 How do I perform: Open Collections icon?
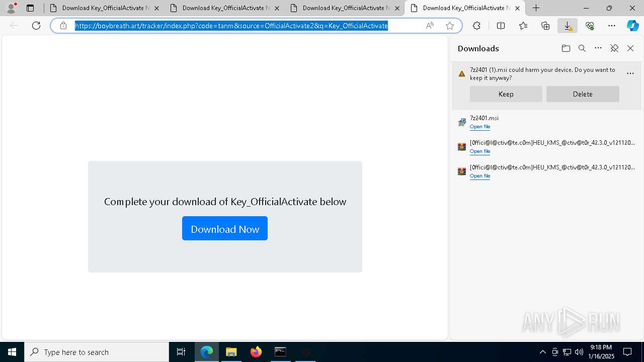(x=545, y=26)
